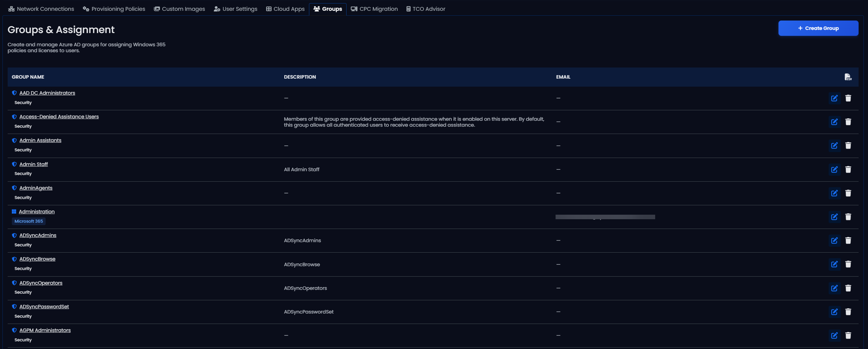This screenshot has height=349, width=868.
Task: Delete the ADSyncPasswordSet group
Action: 848,312
